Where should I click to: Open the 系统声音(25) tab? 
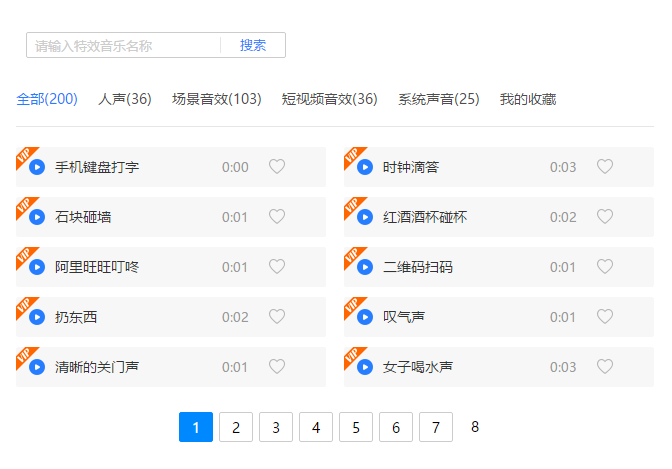(x=438, y=99)
